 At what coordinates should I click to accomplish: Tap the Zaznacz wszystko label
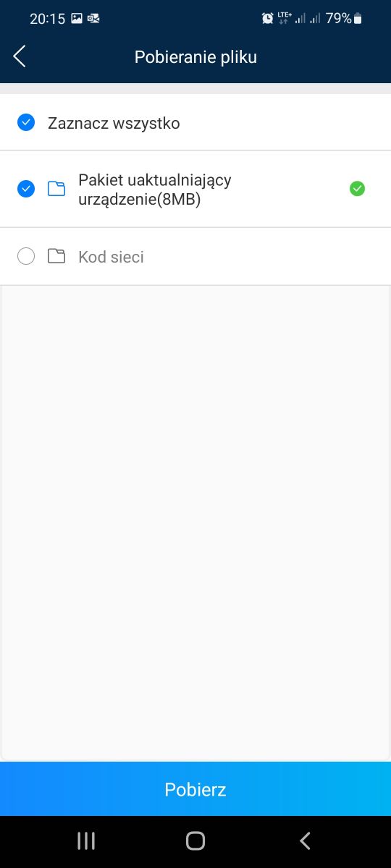(x=114, y=123)
